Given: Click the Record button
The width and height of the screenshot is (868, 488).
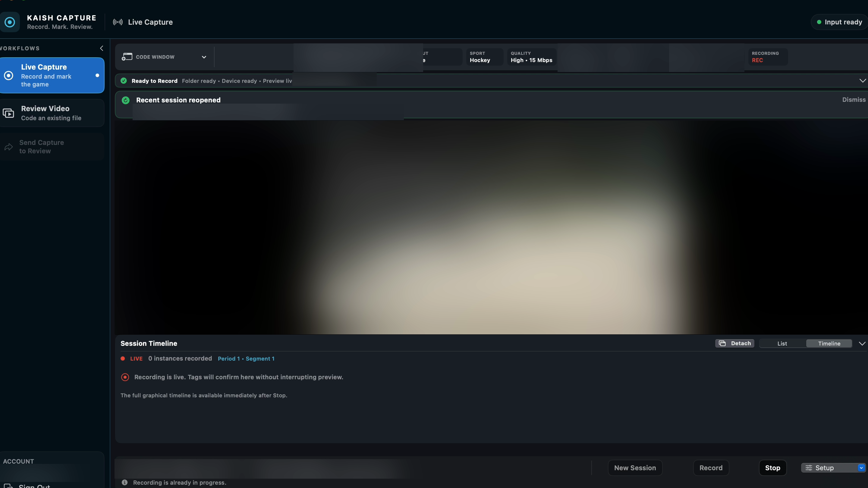Looking at the screenshot, I should pyautogui.click(x=711, y=468).
